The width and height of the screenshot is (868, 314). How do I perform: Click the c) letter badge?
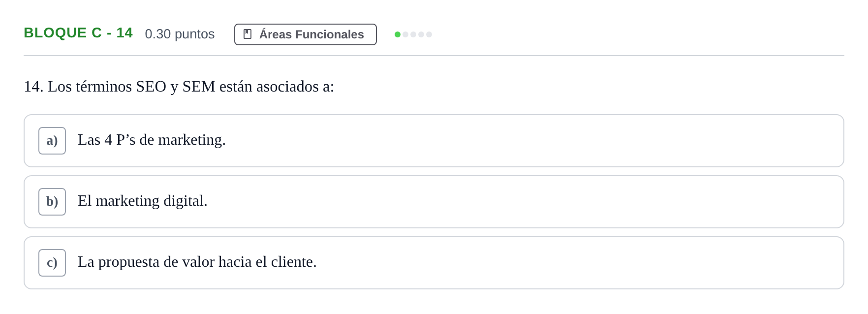pos(52,263)
